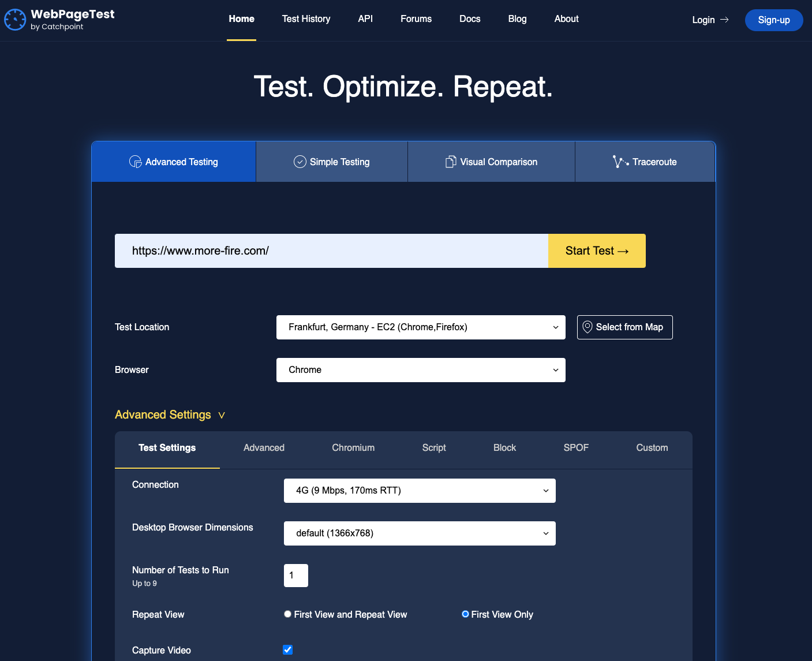Toggle the Capture Video checkbox
Image resolution: width=812 pixels, height=661 pixels.
(x=288, y=649)
